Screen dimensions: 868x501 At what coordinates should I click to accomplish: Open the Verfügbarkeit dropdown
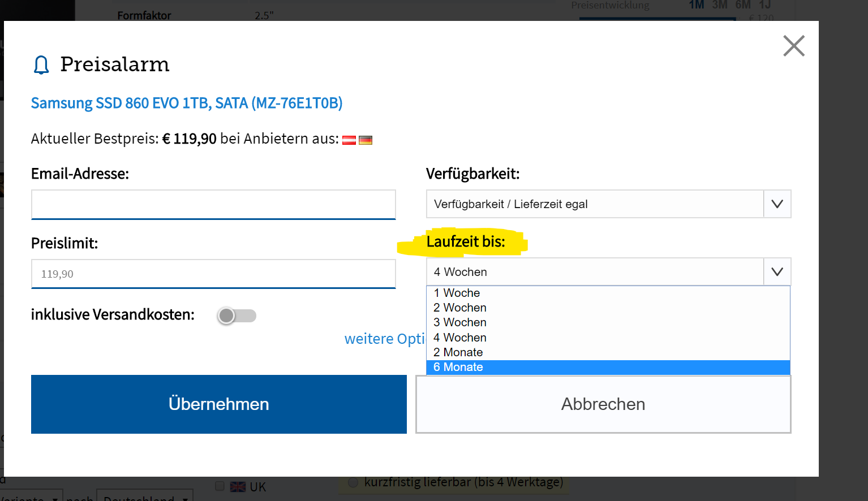click(x=608, y=204)
